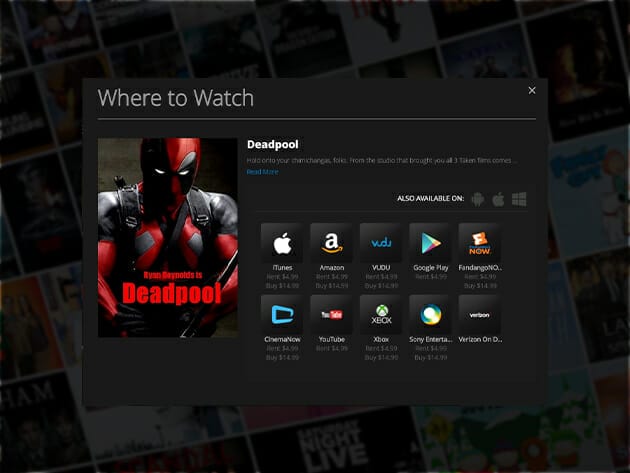
Task: Select the Xbox provider icon
Action: [380, 314]
